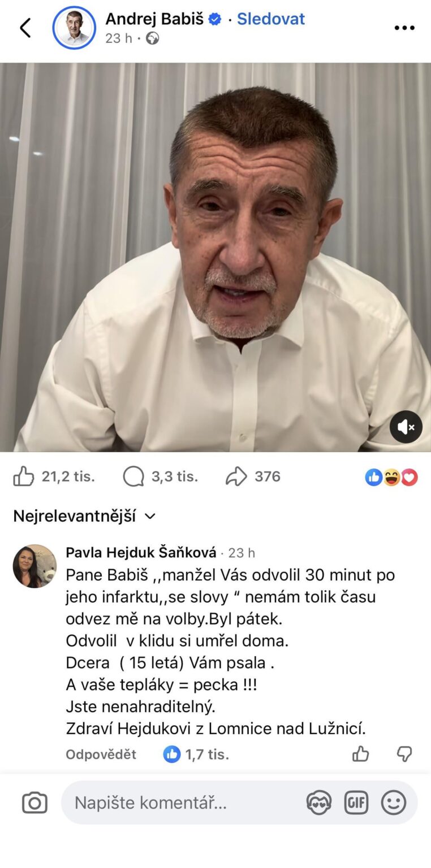Attach a photo using camera icon
Screen dimensions: 431x868
35,803
